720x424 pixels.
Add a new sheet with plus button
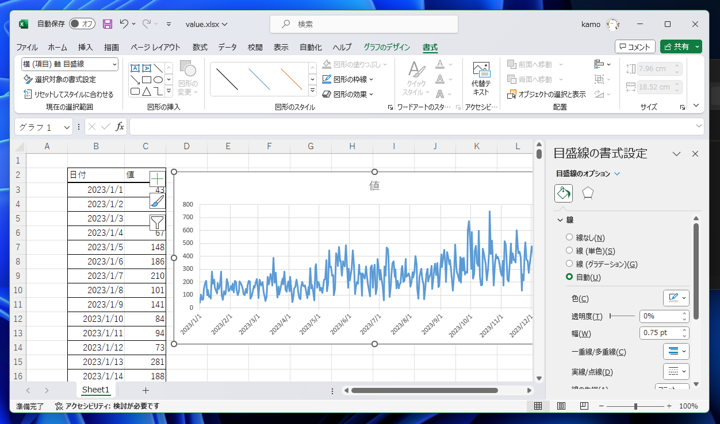click(145, 390)
